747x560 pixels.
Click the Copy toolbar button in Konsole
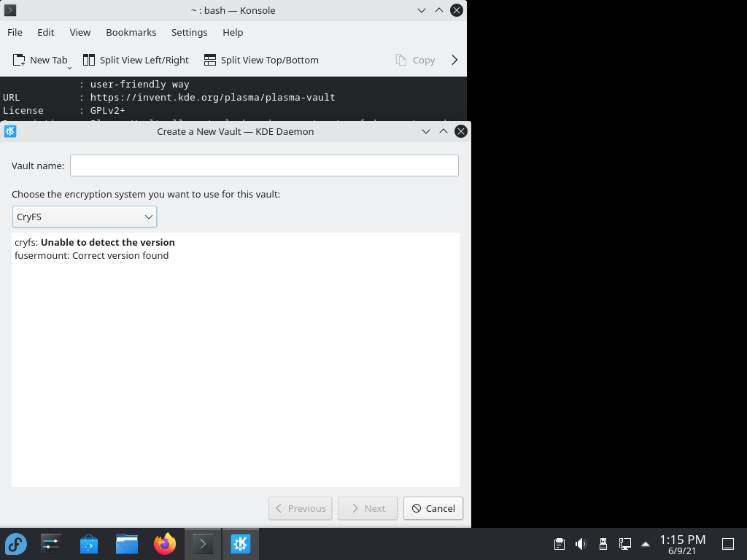tap(415, 60)
